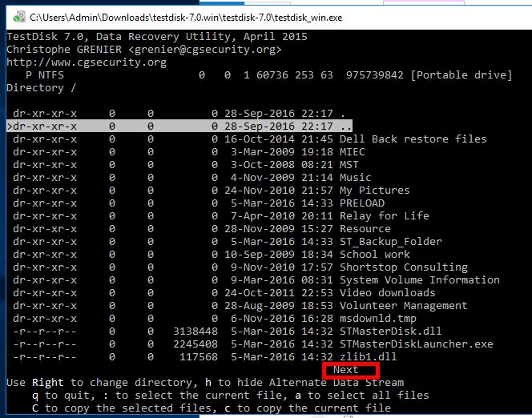Click the 'P NTFS' partition type text
The height and width of the screenshot is (418, 532).
point(45,75)
